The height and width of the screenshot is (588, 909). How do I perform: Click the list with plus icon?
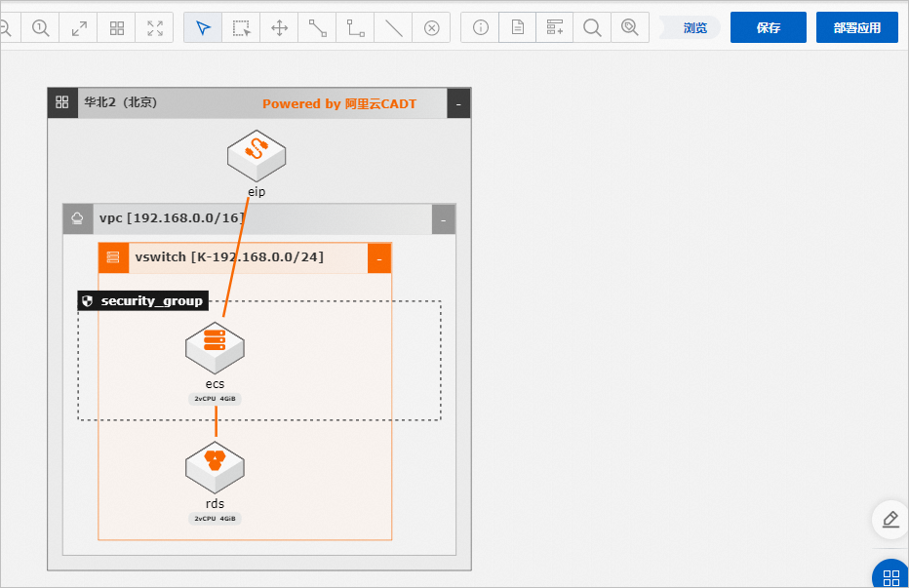(x=555, y=27)
